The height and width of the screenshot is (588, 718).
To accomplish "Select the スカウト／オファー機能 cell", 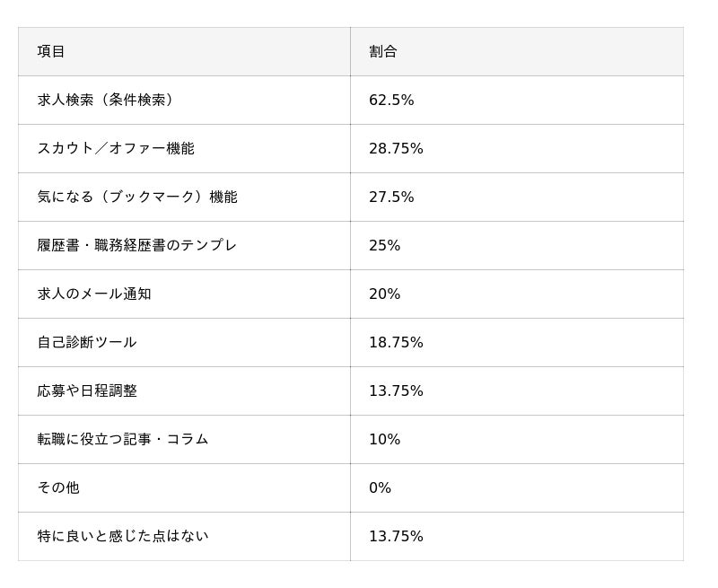I will coord(116,148).
